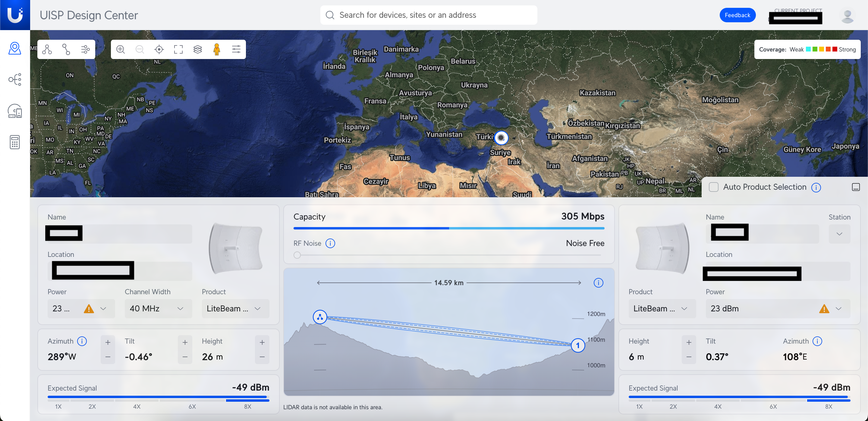The width and height of the screenshot is (868, 421).
Task: Show right Azimuth info tooltip
Action: point(817,341)
